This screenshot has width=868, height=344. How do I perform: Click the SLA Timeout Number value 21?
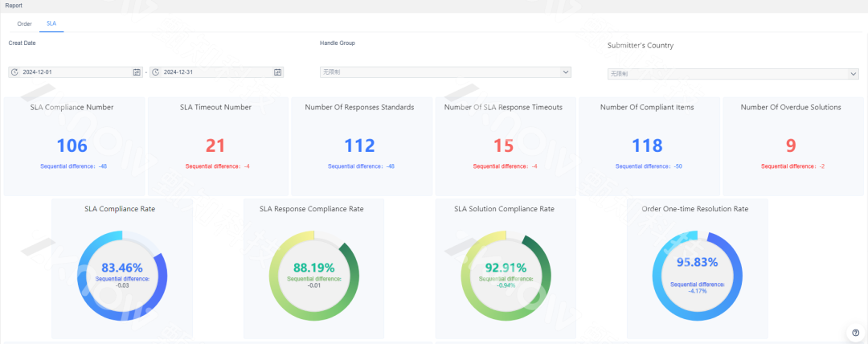[x=215, y=145]
